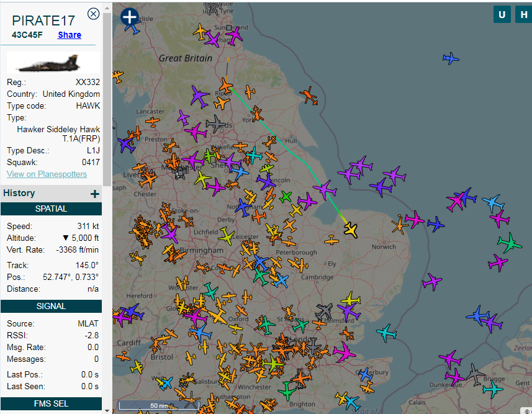Expand the History section plus icon
Viewport: 532px width, 414px height.
(x=94, y=194)
